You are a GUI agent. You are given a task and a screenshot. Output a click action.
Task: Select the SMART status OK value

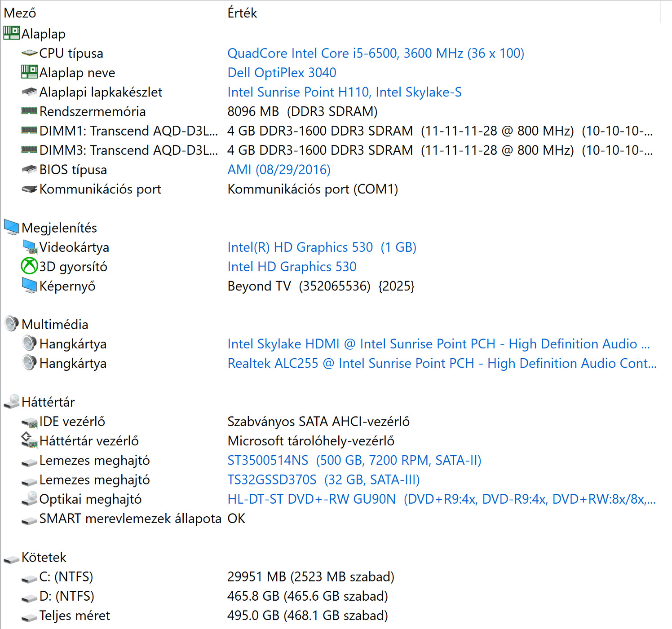(x=236, y=518)
